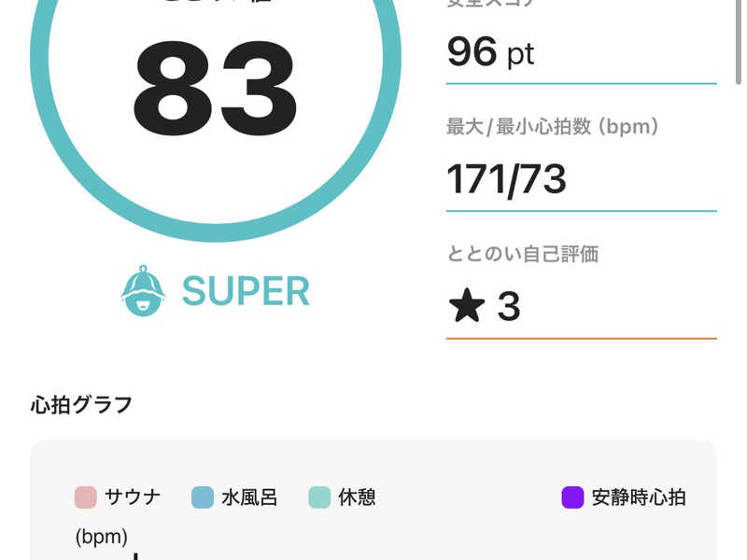Viewport: 747px width, 560px height.
Task: Select the 水風呂 legend label
Action: click(x=249, y=497)
